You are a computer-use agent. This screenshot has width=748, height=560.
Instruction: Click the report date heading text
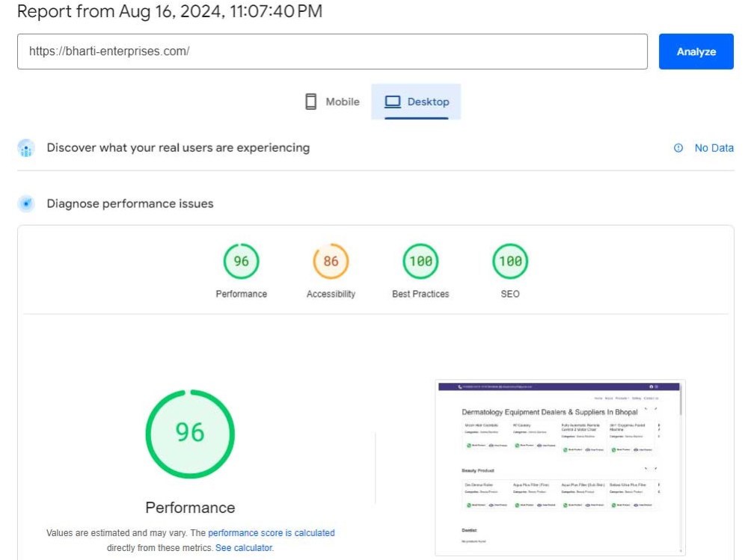point(170,11)
